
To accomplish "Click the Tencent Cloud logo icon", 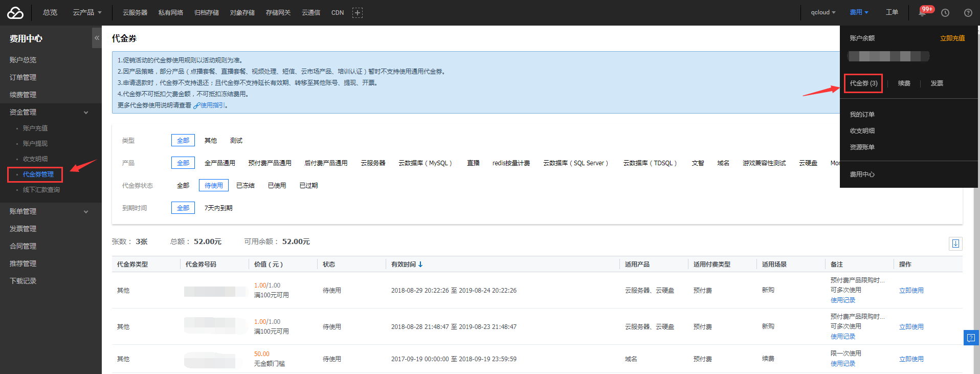I will (15, 13).
